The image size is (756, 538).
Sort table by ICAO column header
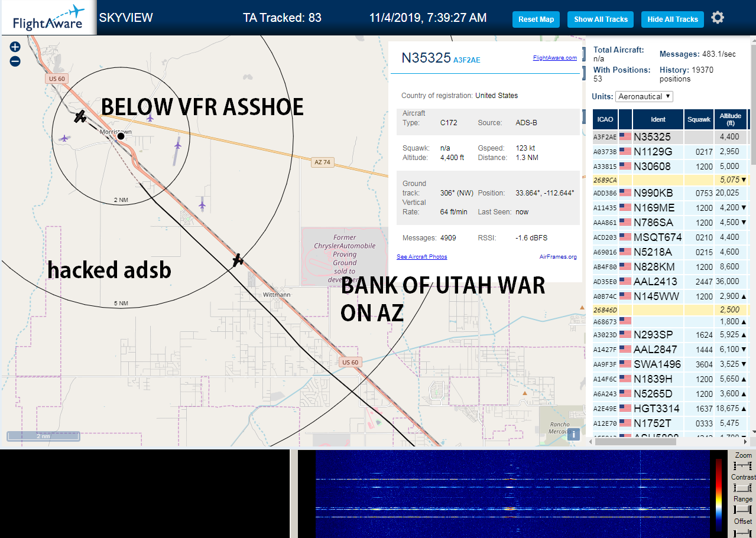point(605,119)
